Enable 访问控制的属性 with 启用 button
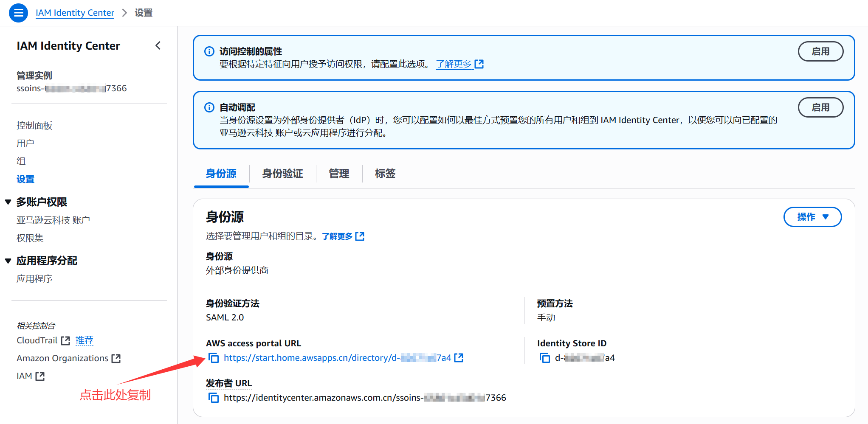 [820, 51]
